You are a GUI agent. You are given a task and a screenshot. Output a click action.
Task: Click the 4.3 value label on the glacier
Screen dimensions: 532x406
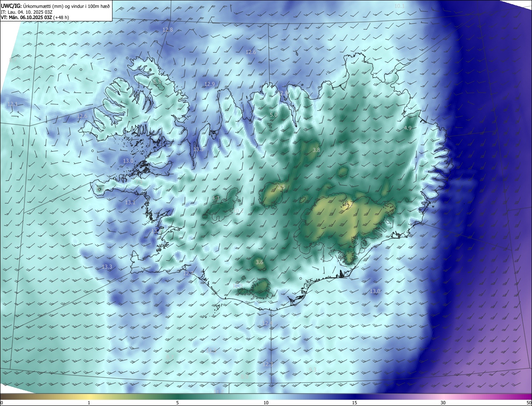point(216,198)
